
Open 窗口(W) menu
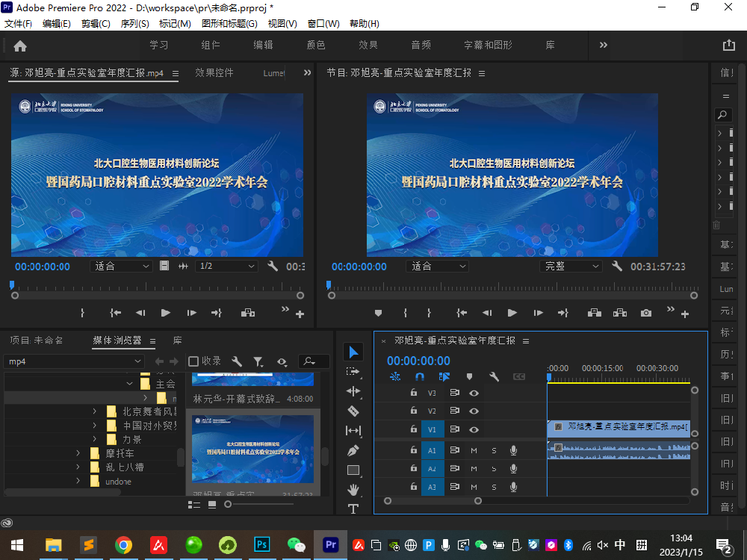[323, 24]
